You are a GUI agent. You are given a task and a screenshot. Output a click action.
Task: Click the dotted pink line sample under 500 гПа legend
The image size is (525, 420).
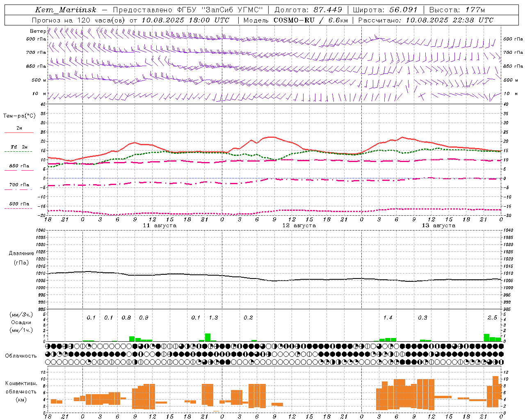click(x=19, y=208)
